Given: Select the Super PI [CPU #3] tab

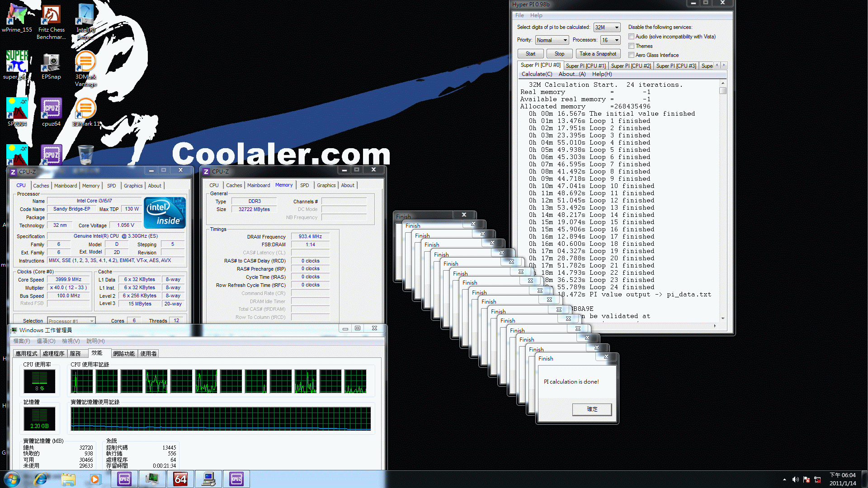Looking at the screenshot, I should click(676, 66).
